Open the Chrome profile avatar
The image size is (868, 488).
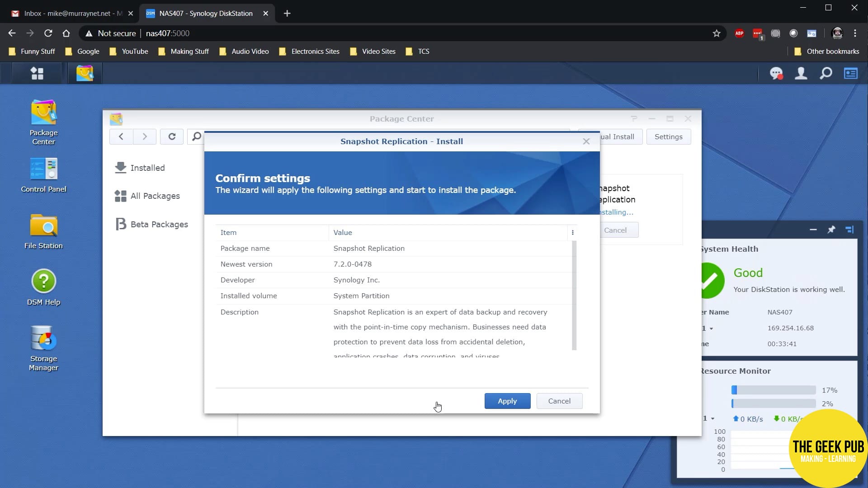coord(837,33)
